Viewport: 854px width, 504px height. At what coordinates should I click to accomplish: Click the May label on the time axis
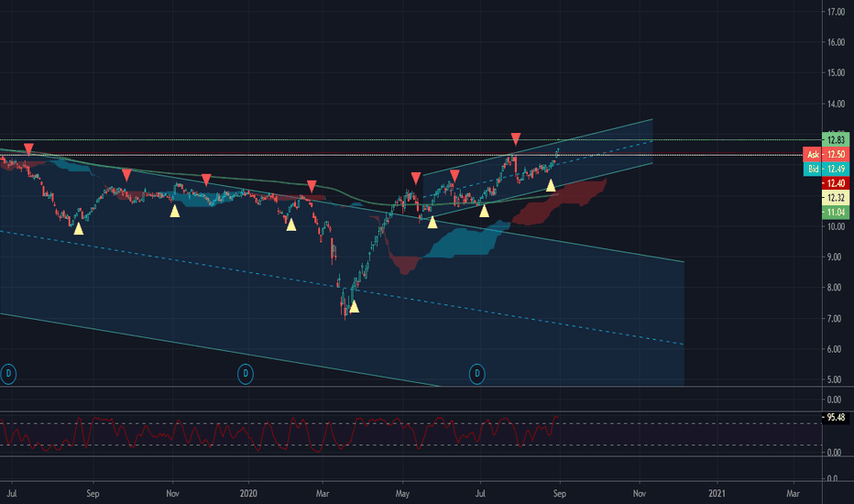(402, 493)
